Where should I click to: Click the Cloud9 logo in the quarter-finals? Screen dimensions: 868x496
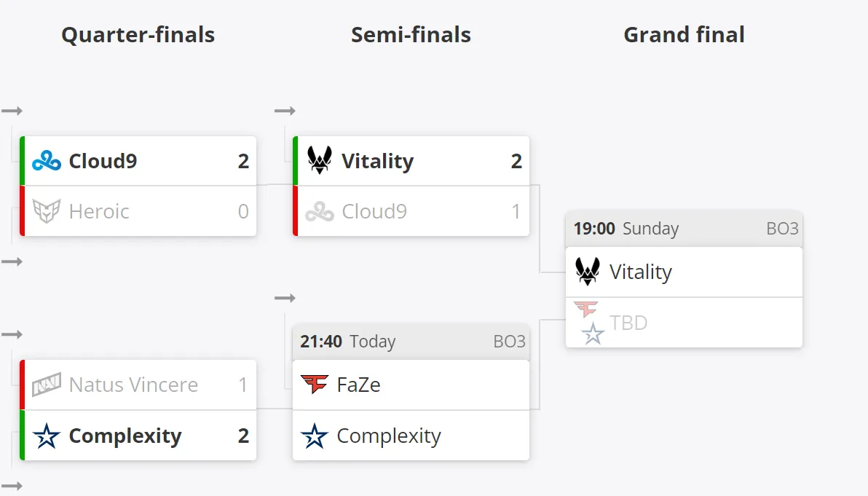[x=47, y=161]
